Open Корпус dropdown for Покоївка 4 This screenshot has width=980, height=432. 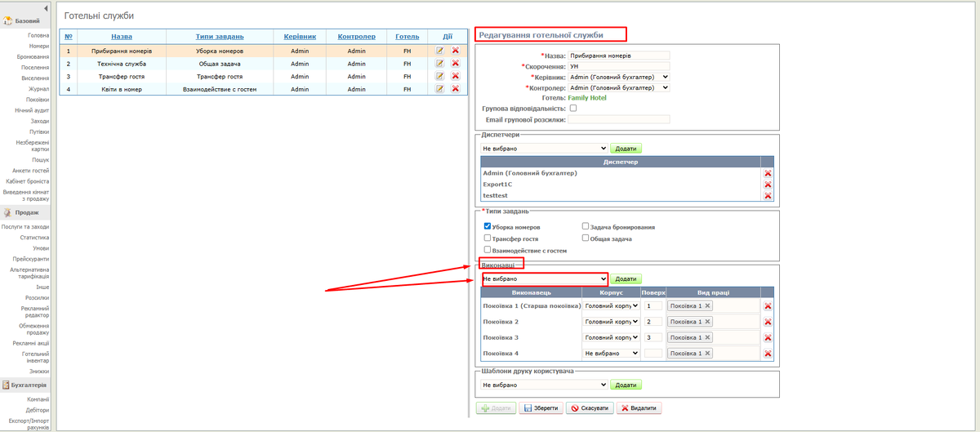611,353
